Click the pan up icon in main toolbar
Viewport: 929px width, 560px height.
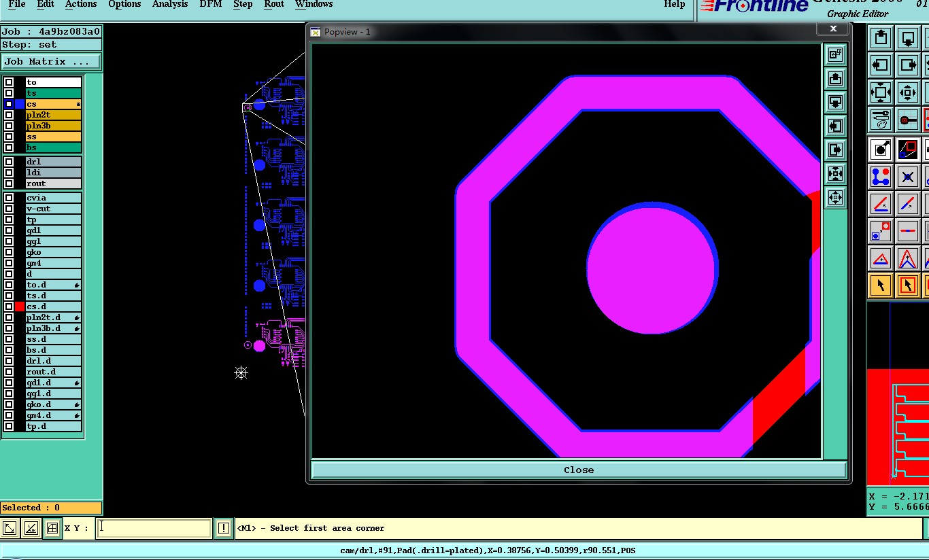pyautogui.click(x=881, y=38)
